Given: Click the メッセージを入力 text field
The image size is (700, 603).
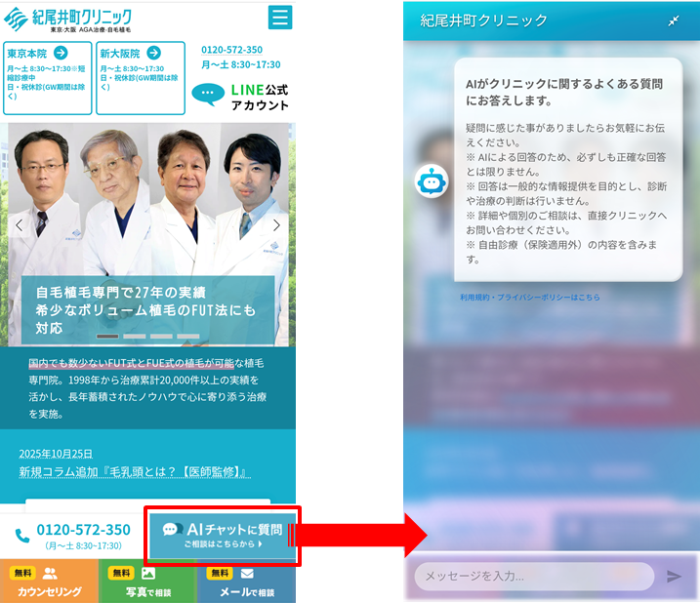Looking at the screenshot, I should [533, 576].
